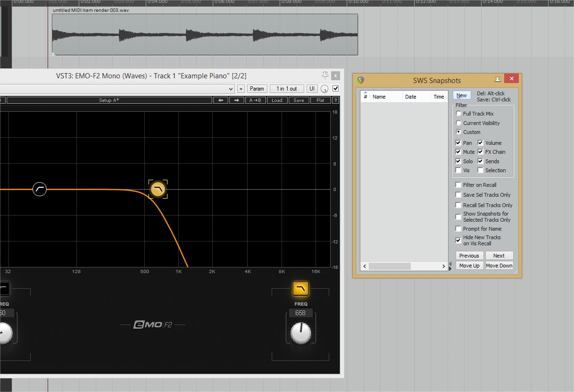Click the Load preset button

pos(277,100)
